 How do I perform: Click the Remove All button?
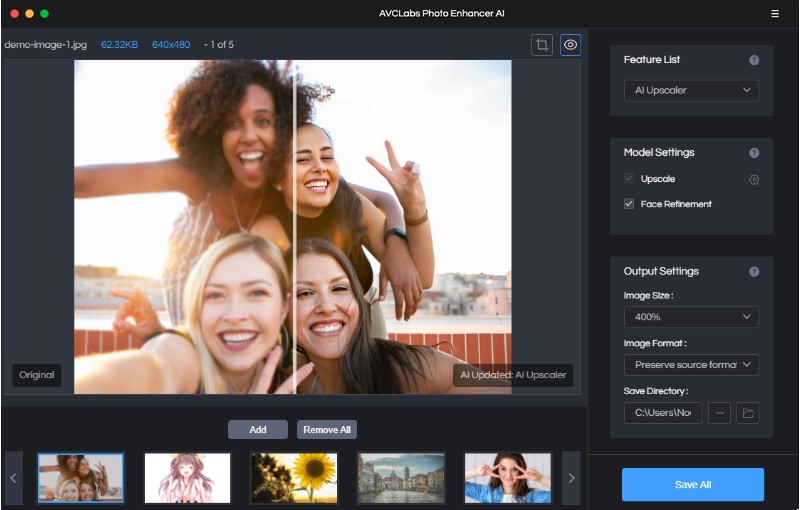(x=327, y=429)
